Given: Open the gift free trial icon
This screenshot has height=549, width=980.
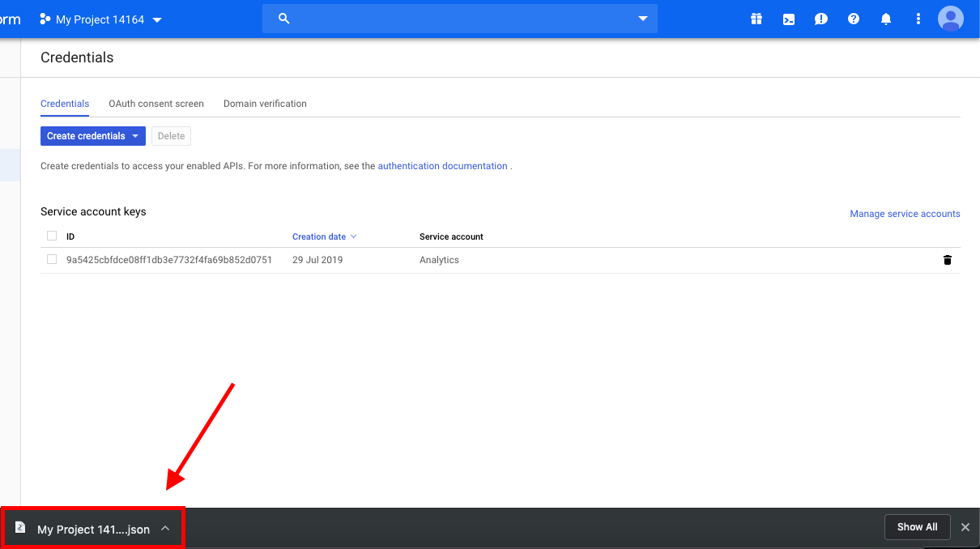Looking at the screenshot, I should [x=756, y=19].
